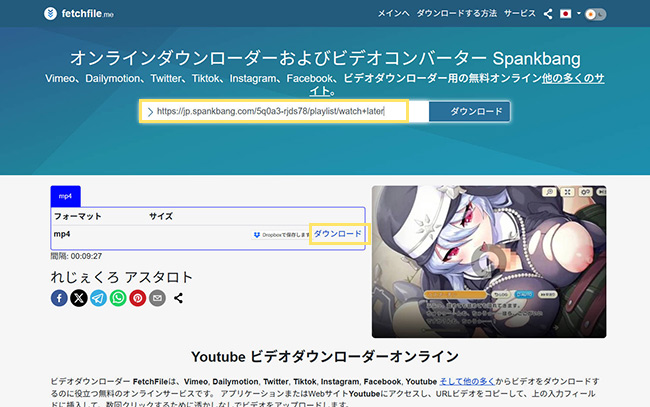Click the share icon after the email icon
Image resolution: width=650 pixels, height=407 pixels.
click(x=178, y=298)
